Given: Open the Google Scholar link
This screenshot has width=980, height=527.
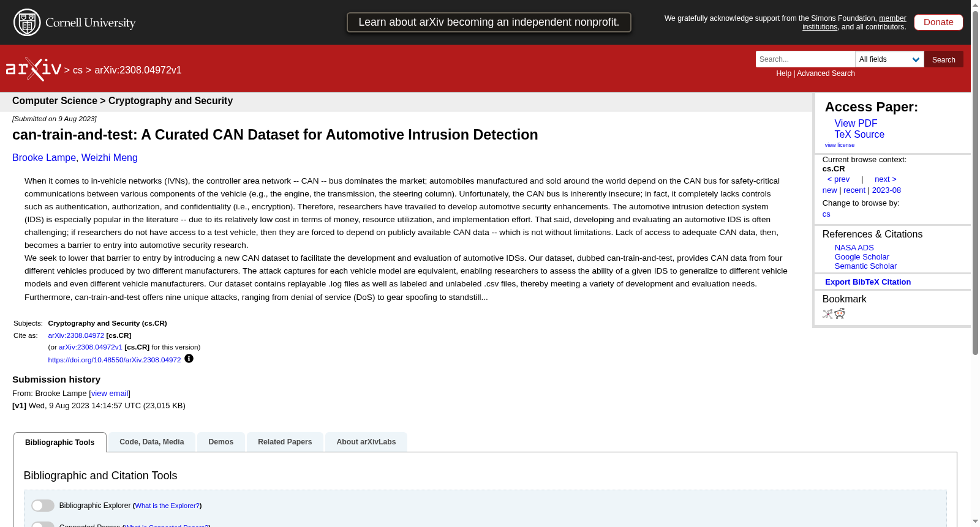Looking at the screenshot, I should (x=862, y=257).
